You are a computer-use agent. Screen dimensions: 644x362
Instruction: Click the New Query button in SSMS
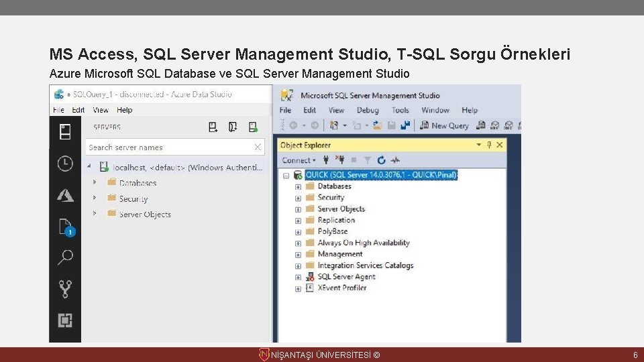(444, 125)
